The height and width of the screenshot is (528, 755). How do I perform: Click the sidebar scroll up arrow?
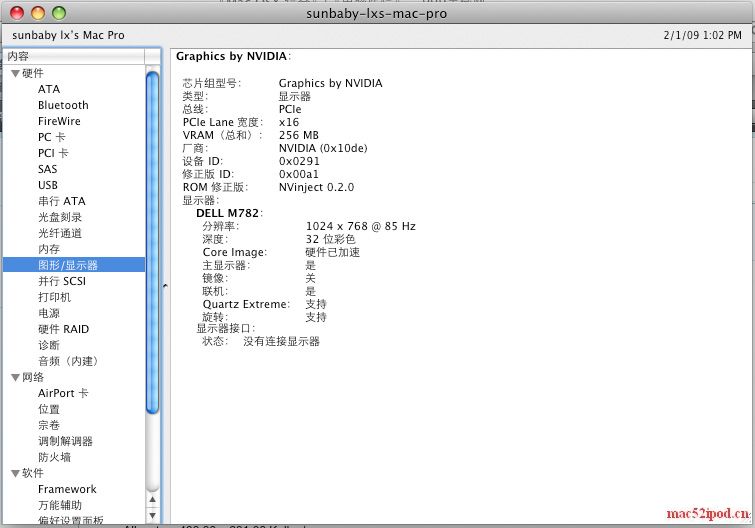[x=153, y=500]
